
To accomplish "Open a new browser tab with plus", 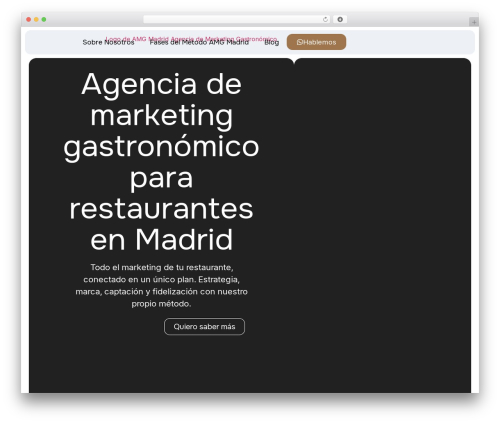I will [x=474, y=22].
